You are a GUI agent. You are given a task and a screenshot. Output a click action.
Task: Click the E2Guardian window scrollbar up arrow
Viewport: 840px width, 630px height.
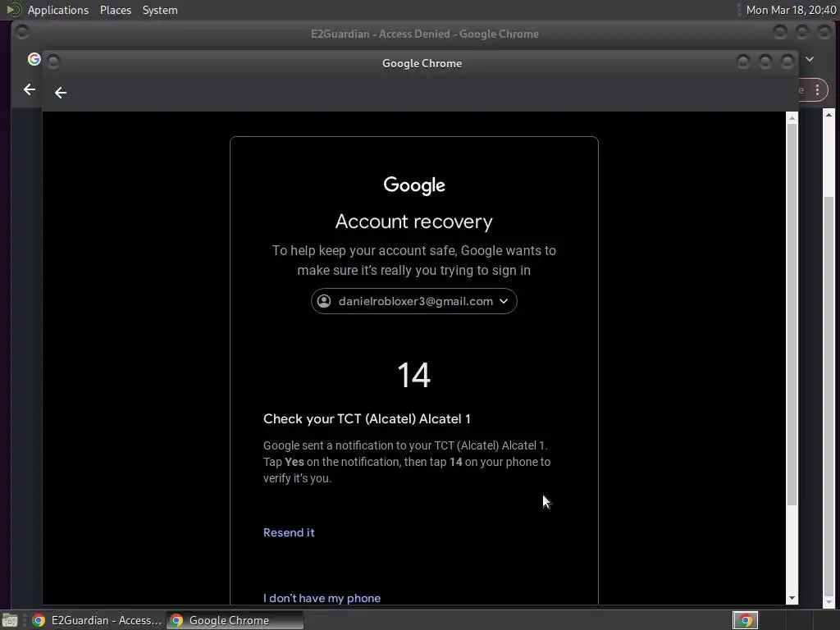[x=829, y=115]
